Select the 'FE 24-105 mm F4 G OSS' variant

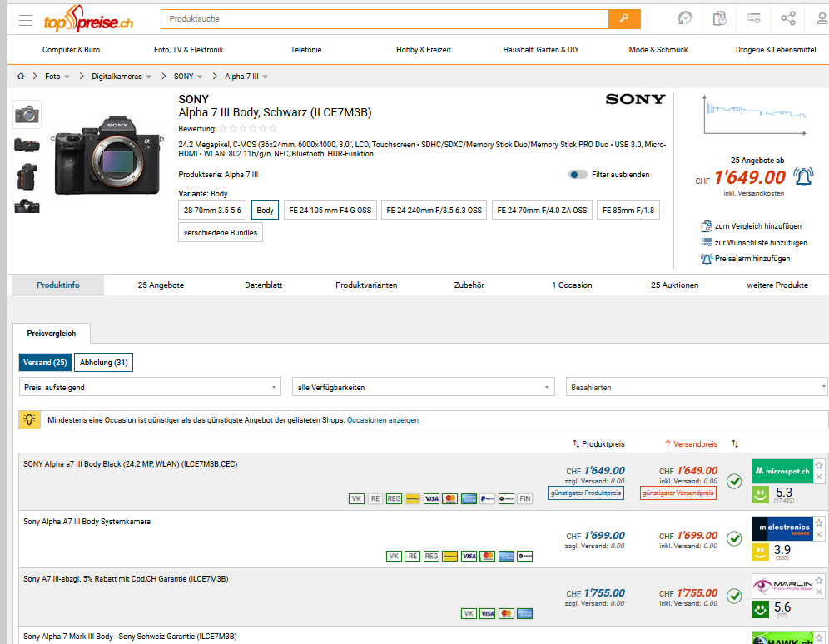pyautogui.click(x=330, y=211)
